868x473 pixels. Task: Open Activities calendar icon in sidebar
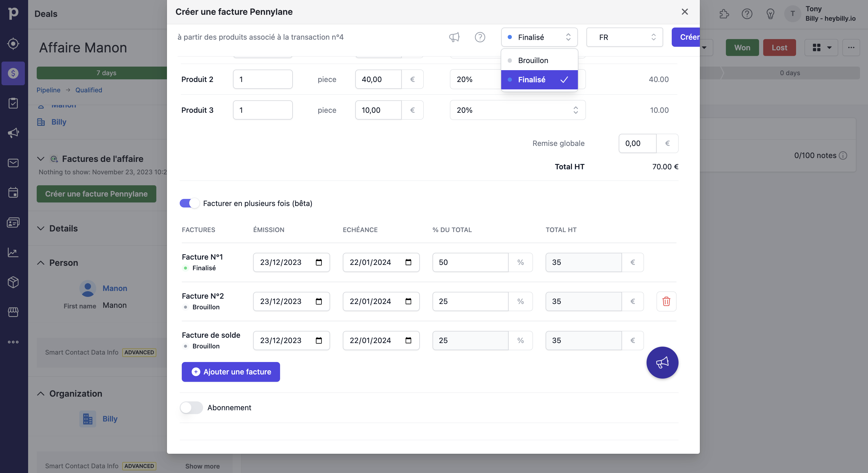[x=13, y=192]
